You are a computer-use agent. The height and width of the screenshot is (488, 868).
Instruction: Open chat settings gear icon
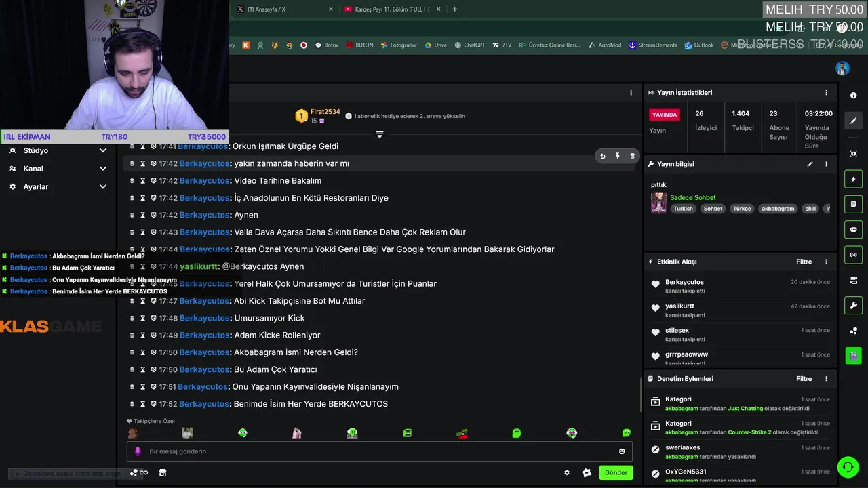pyautogui.click(x=567, y=473)
